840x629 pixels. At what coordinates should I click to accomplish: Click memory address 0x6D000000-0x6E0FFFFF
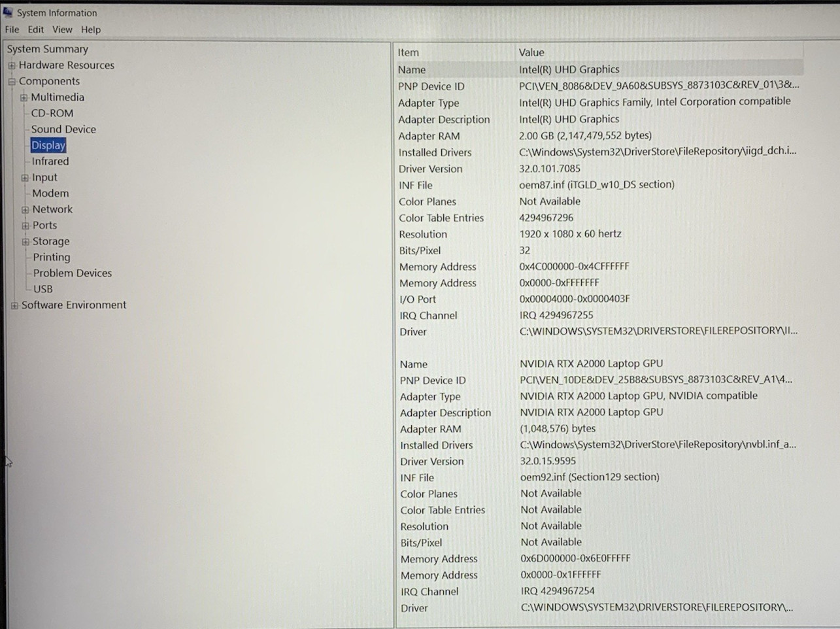pos(576,558)
